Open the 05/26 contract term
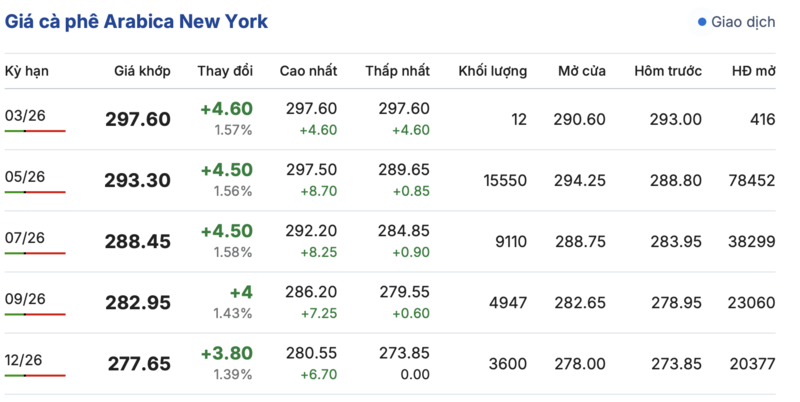The height and width of the screenshot is (402, 800). tap(25, 177)
